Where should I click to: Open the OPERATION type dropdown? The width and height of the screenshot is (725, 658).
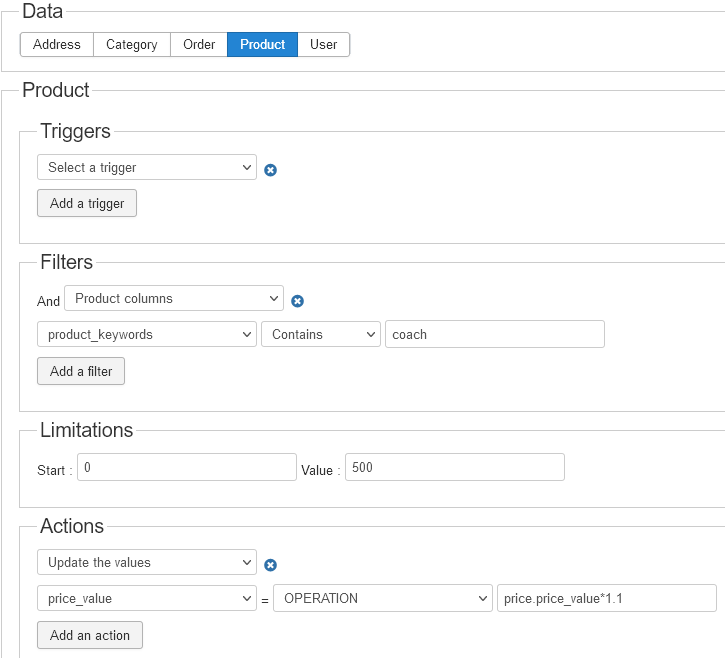click(x=382, y=598)
